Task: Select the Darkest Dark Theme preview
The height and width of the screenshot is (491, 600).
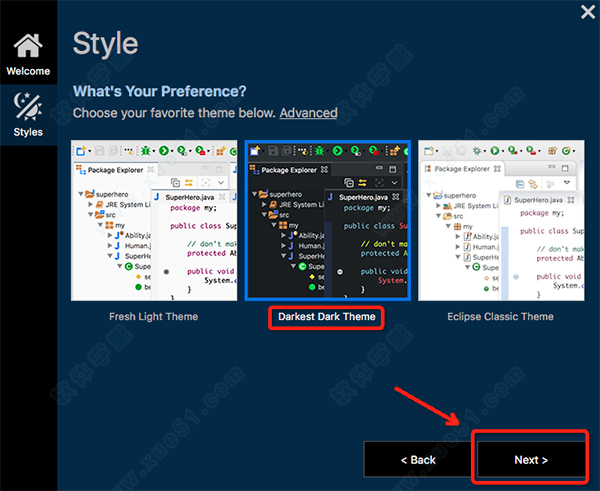Action: coord(326,219)
